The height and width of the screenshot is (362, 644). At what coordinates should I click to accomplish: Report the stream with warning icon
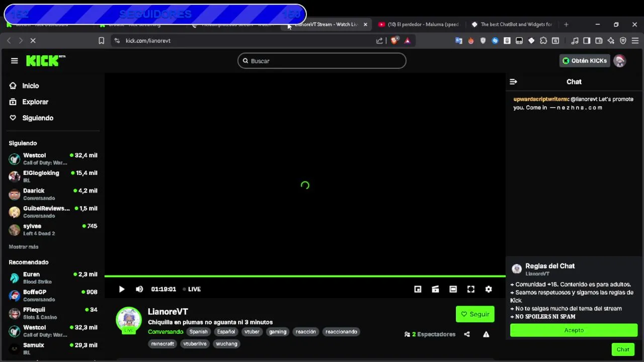coord(486,334)
